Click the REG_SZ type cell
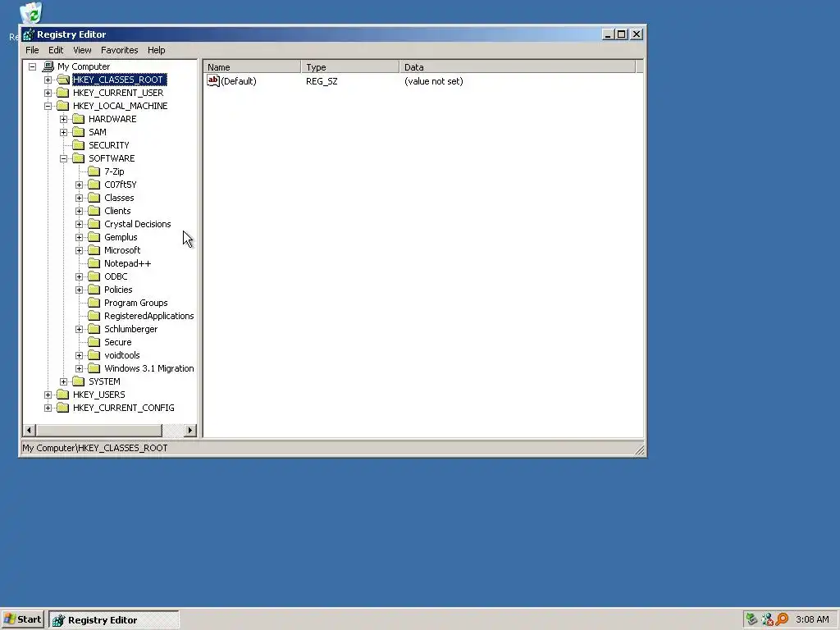This screenshot has width=840, height=630. 322,81
